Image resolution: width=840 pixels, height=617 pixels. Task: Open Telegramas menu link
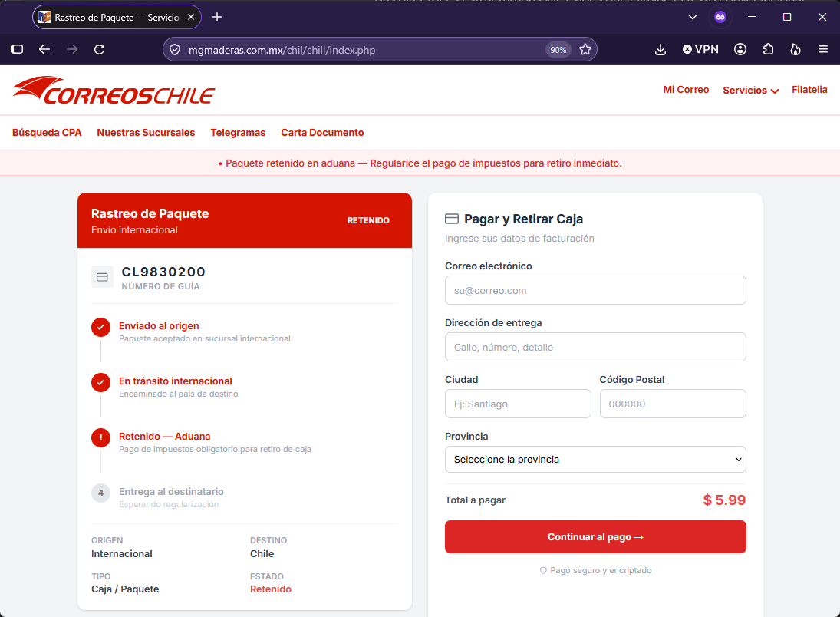pyautogui.click(x=238, y=133)
